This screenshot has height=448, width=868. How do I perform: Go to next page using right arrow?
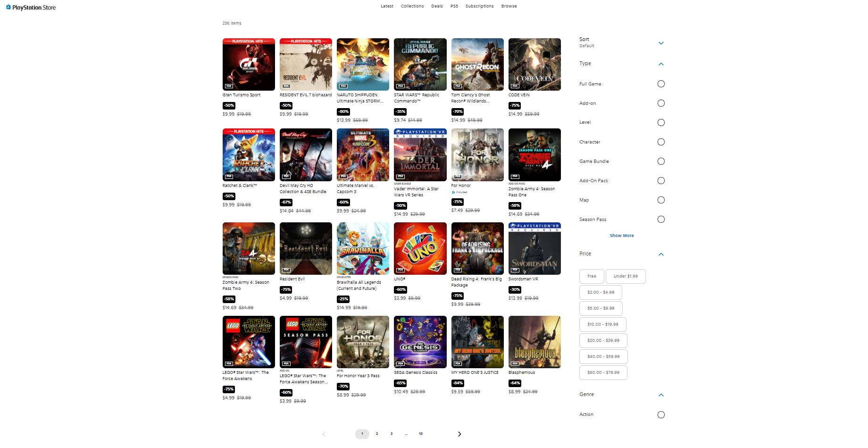459,434
